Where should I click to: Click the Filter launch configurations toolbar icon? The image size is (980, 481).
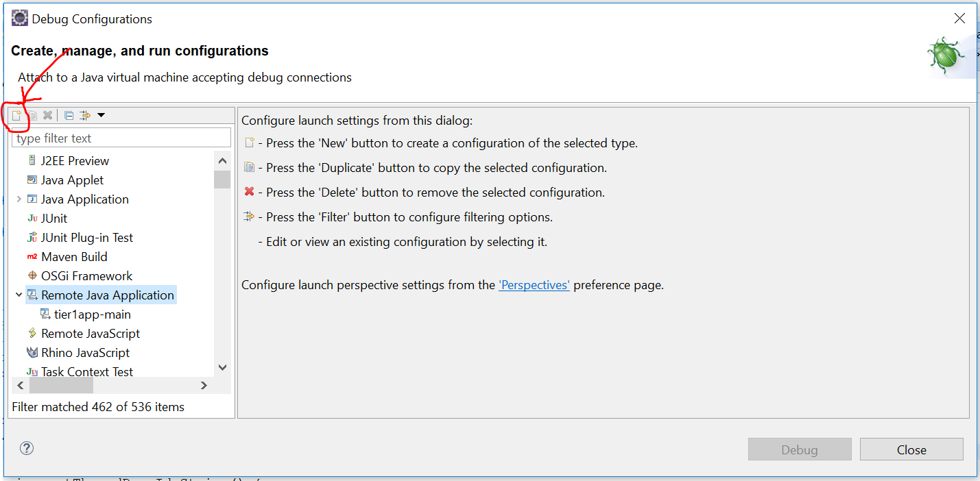coord(85,115)
